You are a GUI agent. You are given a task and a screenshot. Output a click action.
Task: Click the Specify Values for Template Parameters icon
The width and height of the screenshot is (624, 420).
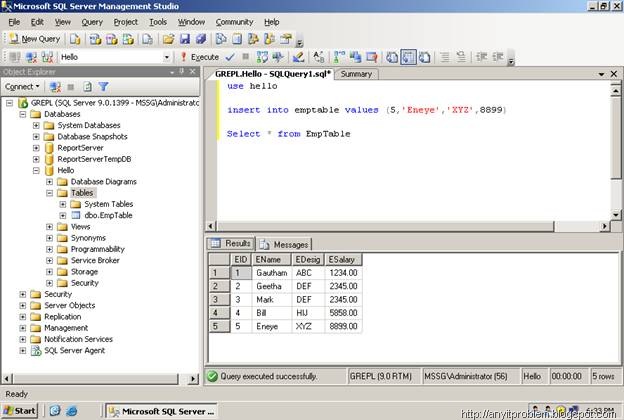[x=319, y=57]
